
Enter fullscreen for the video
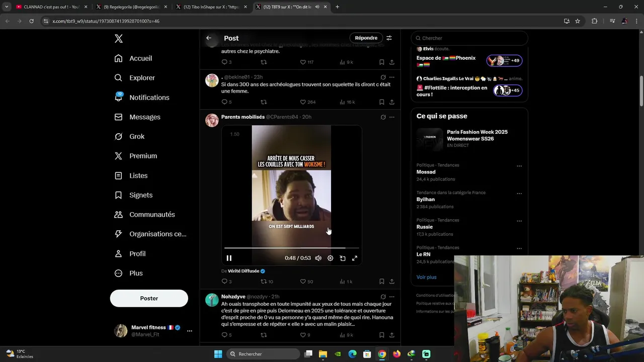click(x=354, y=258)
